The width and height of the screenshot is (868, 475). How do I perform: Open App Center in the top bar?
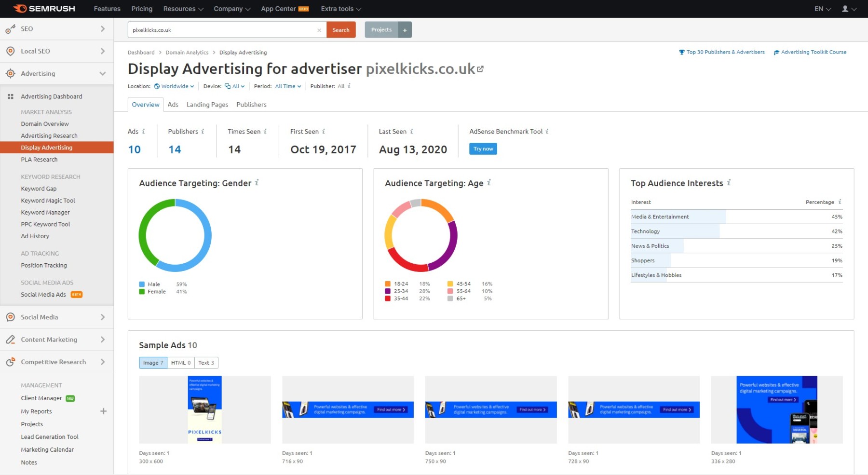click(285, 9)
